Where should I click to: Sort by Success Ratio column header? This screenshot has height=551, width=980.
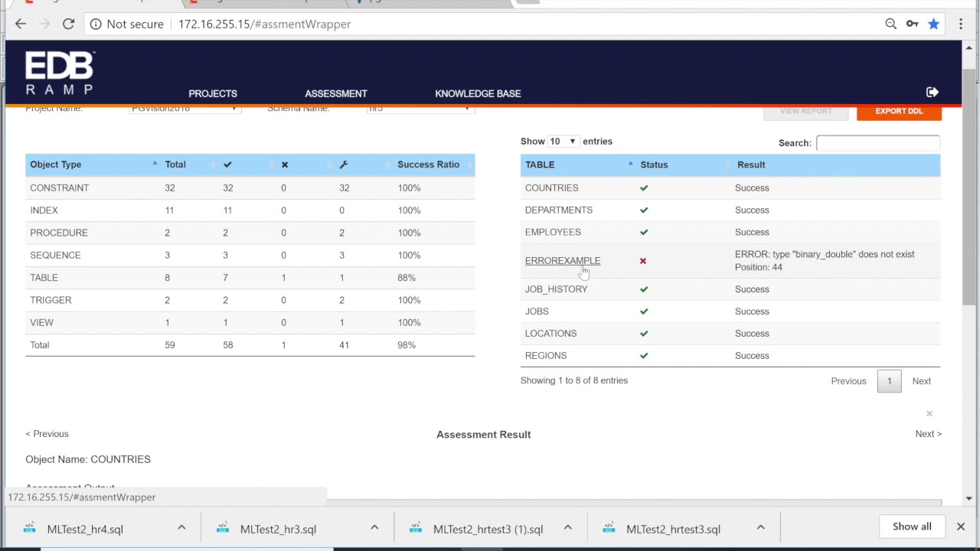coord(434,165)
